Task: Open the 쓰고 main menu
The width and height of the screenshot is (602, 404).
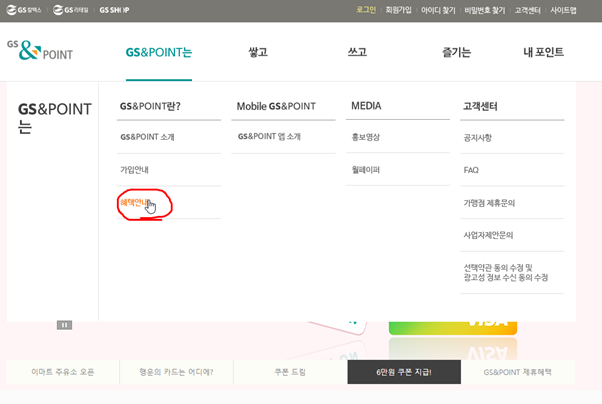Action: (x=357, y=52)
